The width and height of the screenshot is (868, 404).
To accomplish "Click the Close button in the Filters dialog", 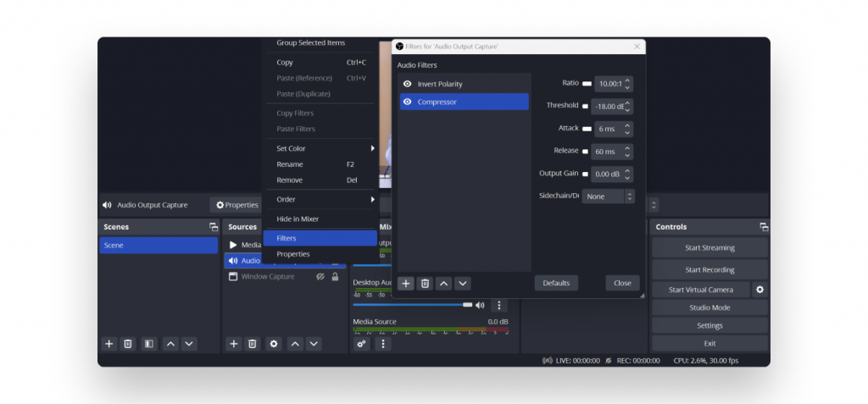I will (x=622, y=283).
